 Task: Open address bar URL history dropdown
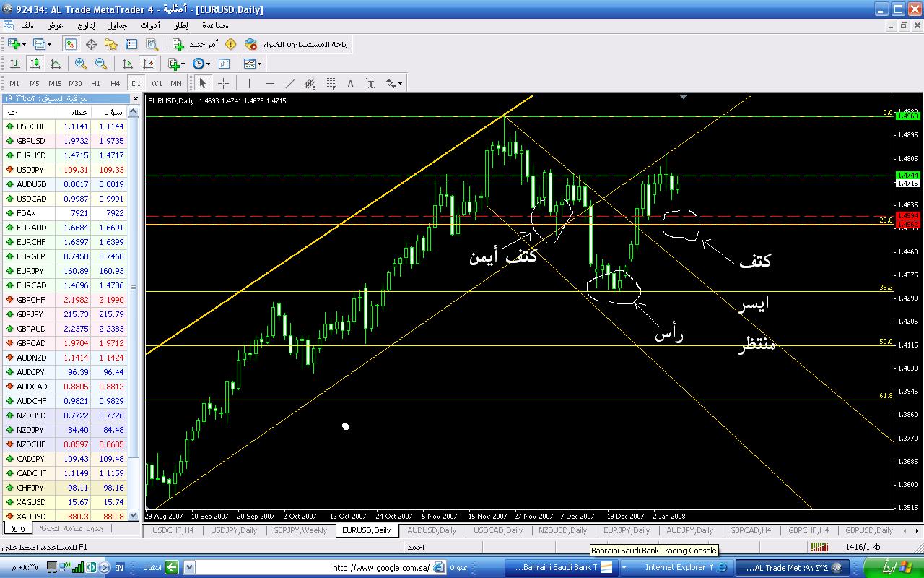pyautogui.click(x=189, y=568)
